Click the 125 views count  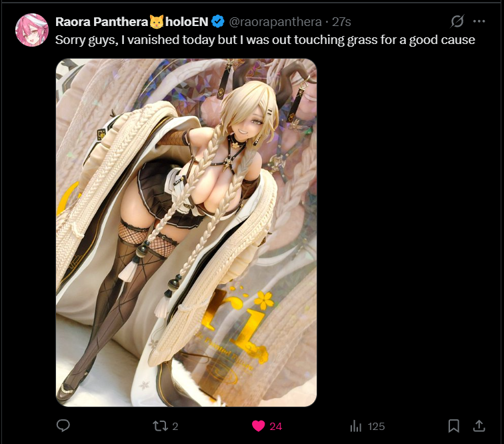(376, 426)
